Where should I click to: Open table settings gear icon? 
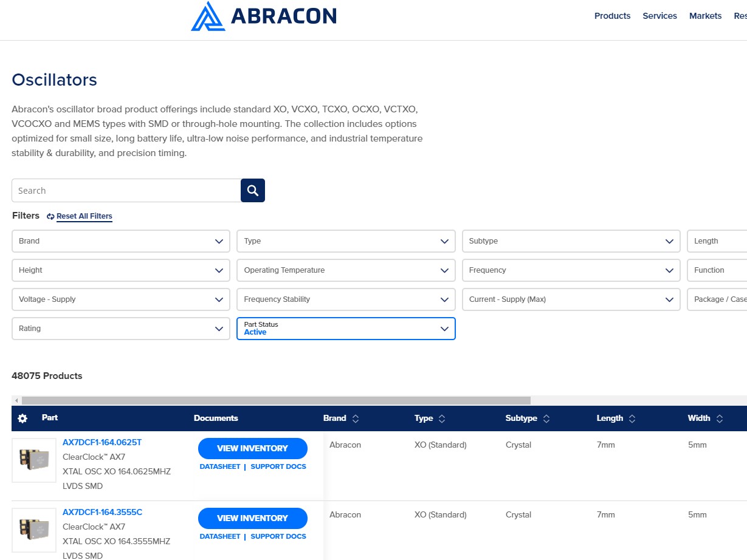pos(22,418)
